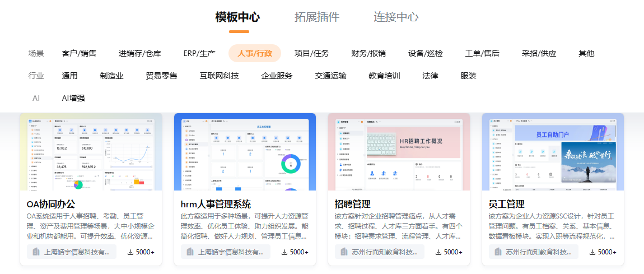Select the 教育培训 industry filter
The width and height of the screenshot is (644, 274).
pos(384,76)
